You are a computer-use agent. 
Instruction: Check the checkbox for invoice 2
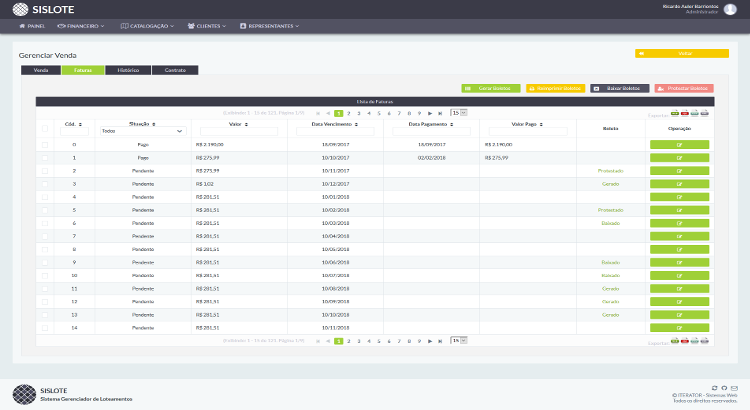pos(45,171)
